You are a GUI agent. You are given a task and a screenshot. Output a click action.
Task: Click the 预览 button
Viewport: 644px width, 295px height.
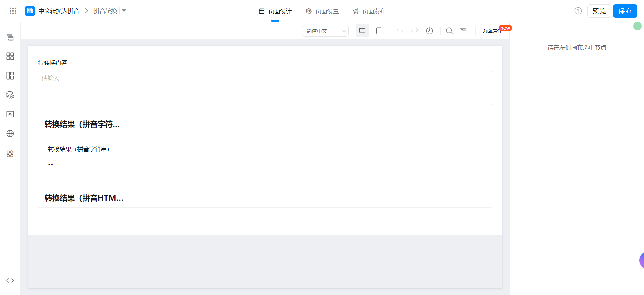599,11
